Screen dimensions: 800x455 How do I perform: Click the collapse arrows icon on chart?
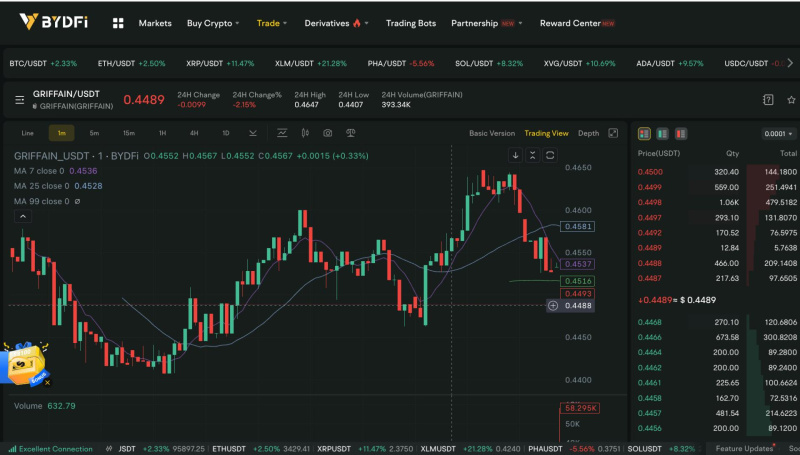click(533, 155)
